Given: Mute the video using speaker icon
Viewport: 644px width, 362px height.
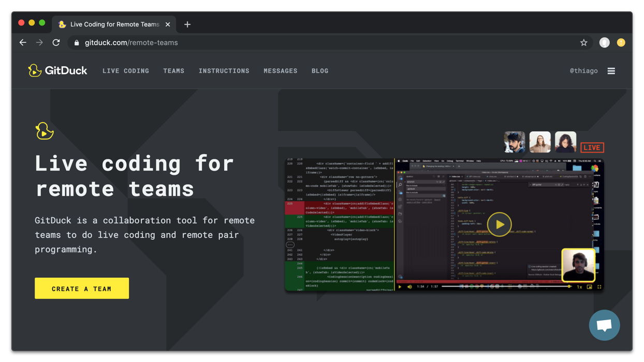Looking at the screenshot, I should tap(409, 286).
